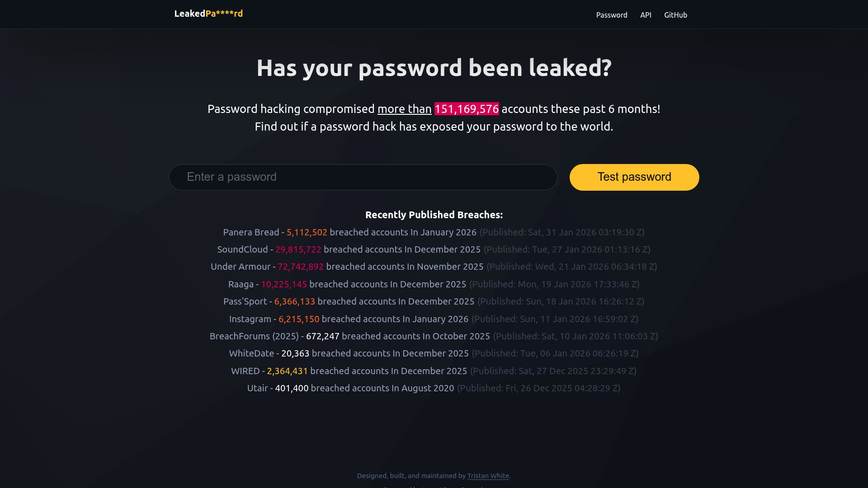
Task: Visit the GitHub link in navigation
Action: tap(675, 15)
